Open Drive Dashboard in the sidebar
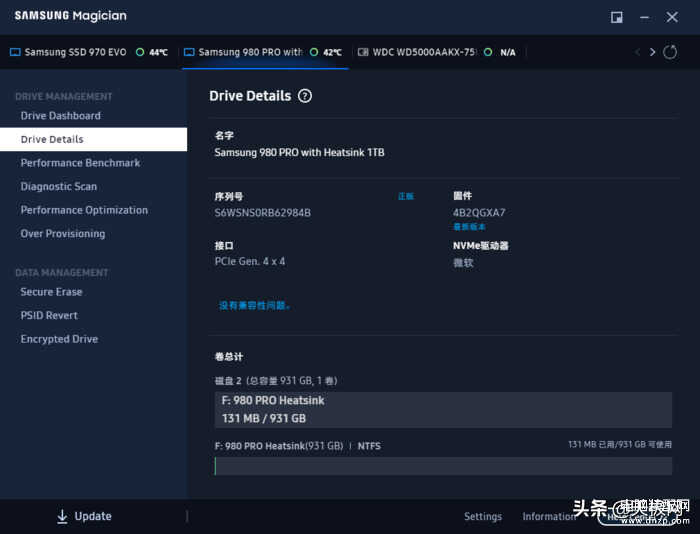 tap(60, 116)
